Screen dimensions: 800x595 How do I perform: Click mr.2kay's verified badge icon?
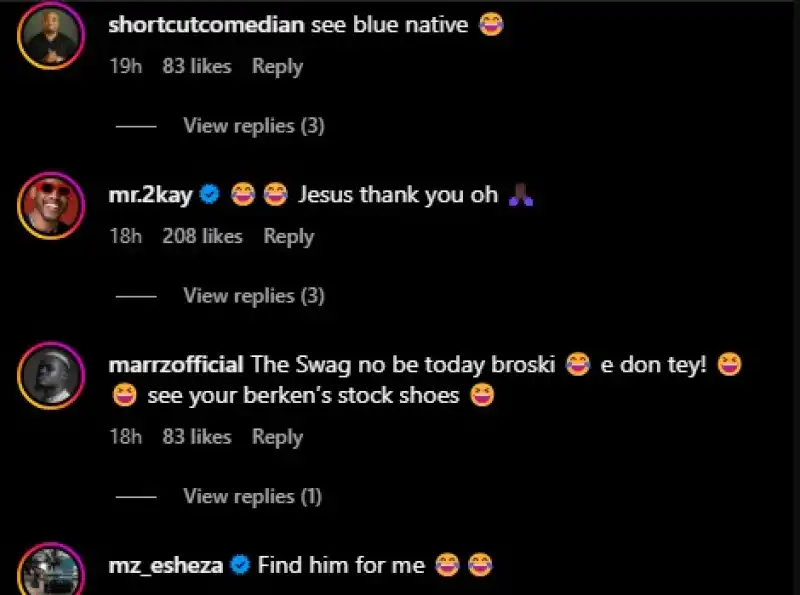210,195
